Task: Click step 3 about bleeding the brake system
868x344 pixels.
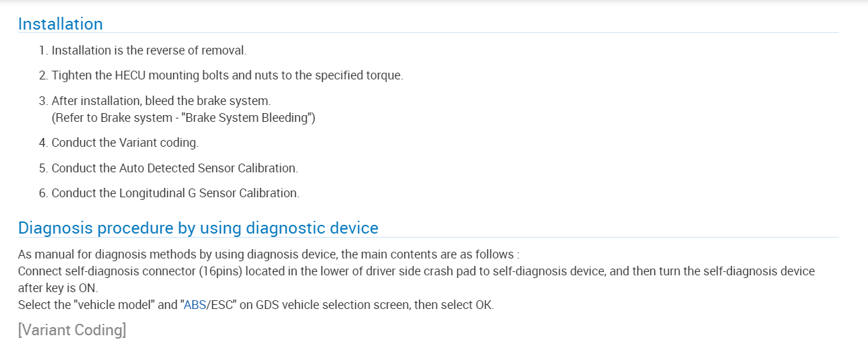Action: tap(161, 101)
